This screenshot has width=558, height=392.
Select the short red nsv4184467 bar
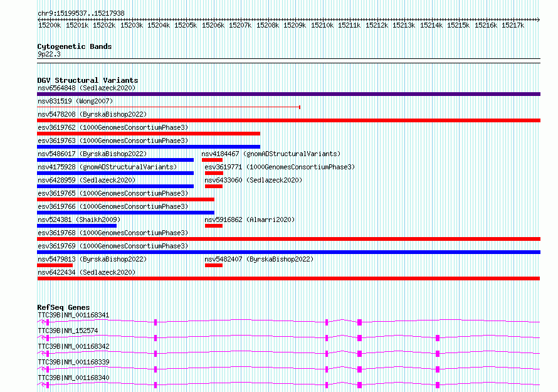tap(212, 160)
